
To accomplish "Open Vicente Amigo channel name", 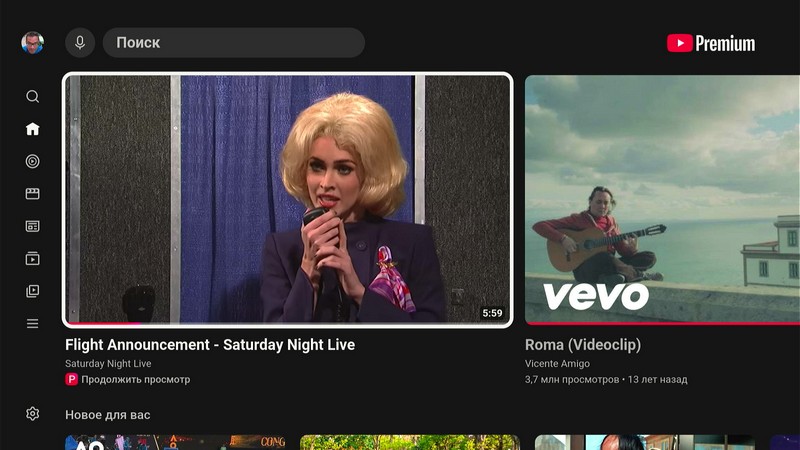I will [557, 364].
